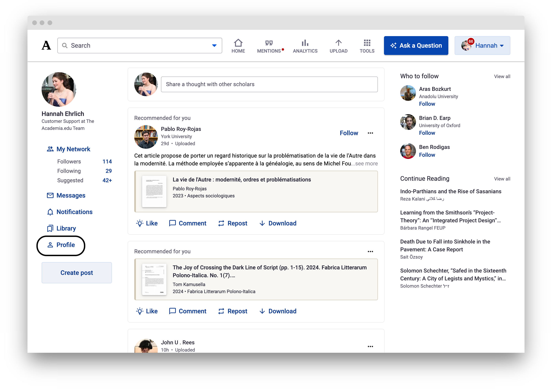Follow Pablo Roy-Rojas
The height and width of the screenshot is (392, 552).
[349, 133]
